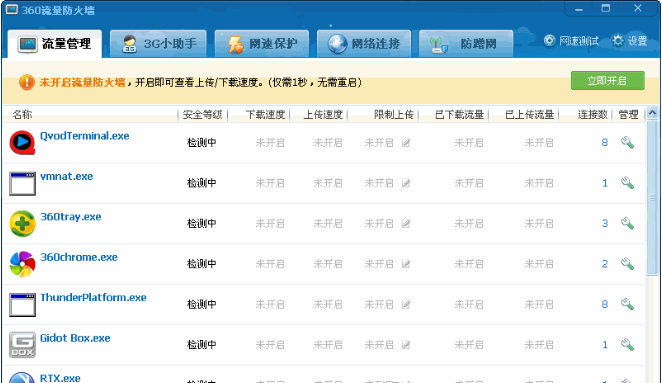
Task: Click the orange warning icon in banner
Action: pyautogui.click(x=27, y=82)
